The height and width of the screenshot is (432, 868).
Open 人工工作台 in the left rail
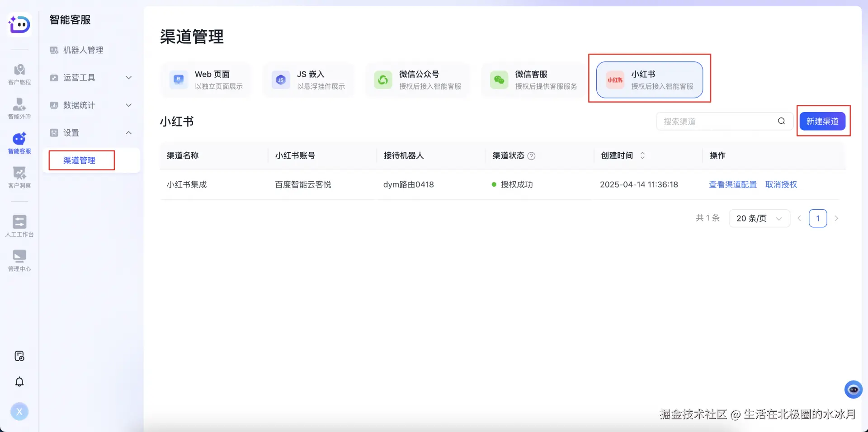(x=19, y=226)
